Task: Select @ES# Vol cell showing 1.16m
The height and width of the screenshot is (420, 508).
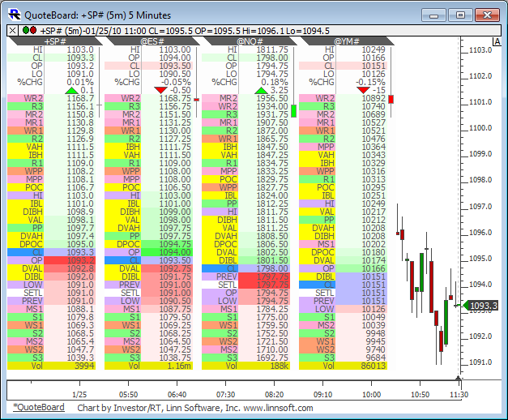Action: pos(167,366)
